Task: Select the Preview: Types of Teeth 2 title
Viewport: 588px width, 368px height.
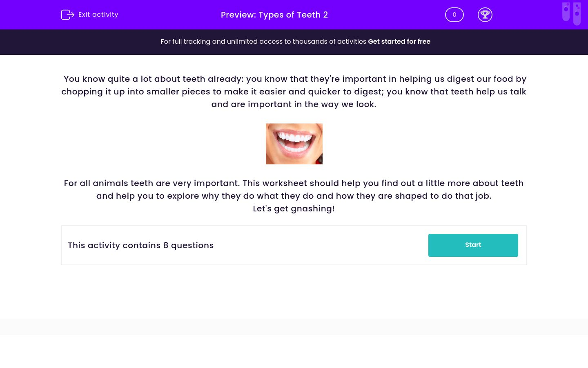Action: (274, 15)
